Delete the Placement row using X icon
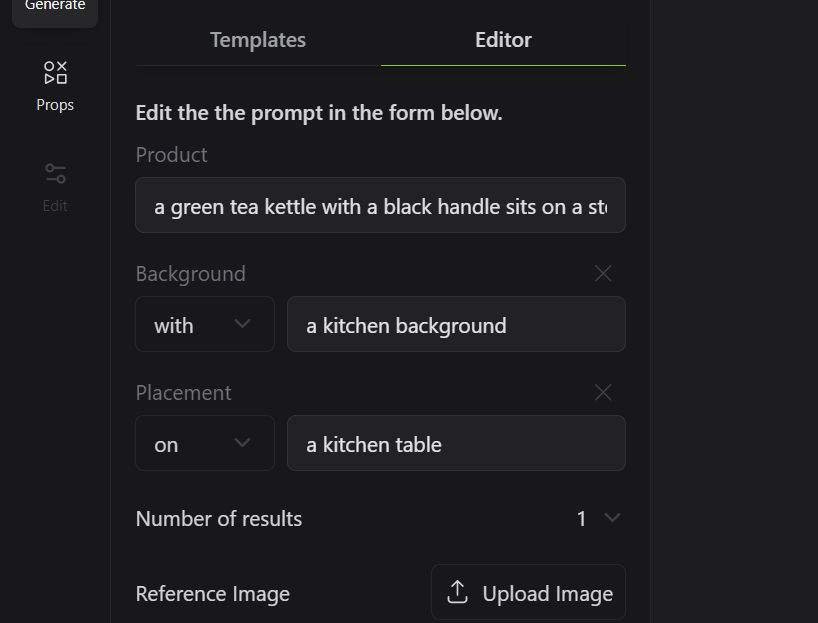The height and width of the screenshot is (623, 818). click(x=603, y=393)
